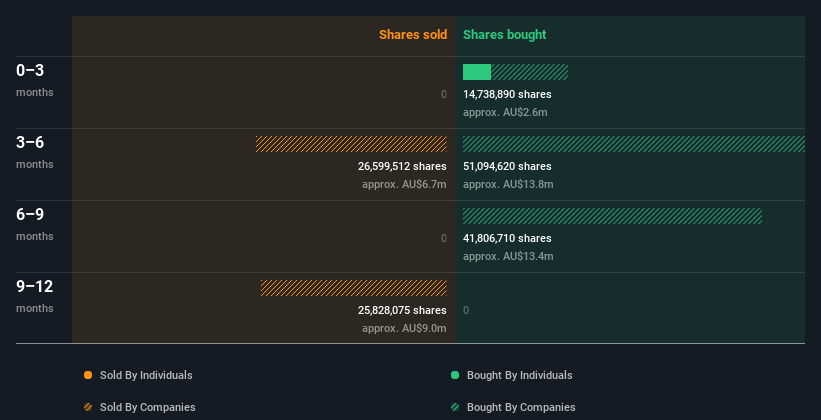This screenshot has width=821, height=420.
Task: Click the green bought bar for 3–6 months
Action: (634, 144)
